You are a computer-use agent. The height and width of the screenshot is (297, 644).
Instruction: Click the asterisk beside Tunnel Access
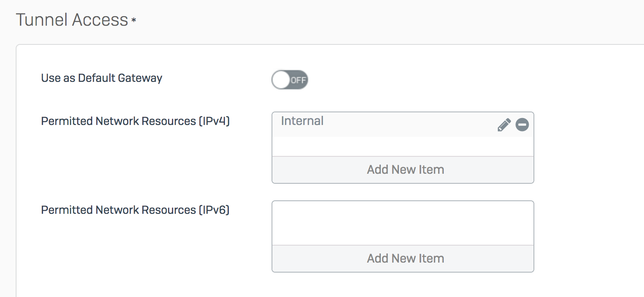coord(134,20)
